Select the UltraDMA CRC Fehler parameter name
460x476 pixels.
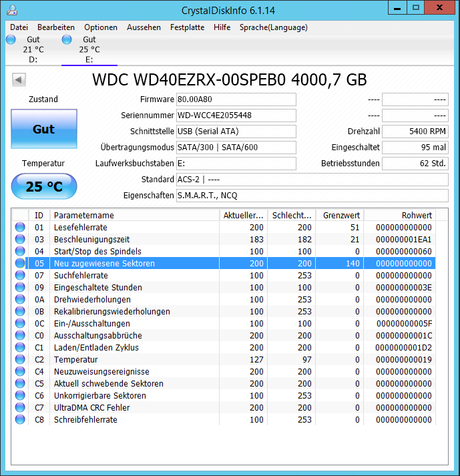click(91, 408)
